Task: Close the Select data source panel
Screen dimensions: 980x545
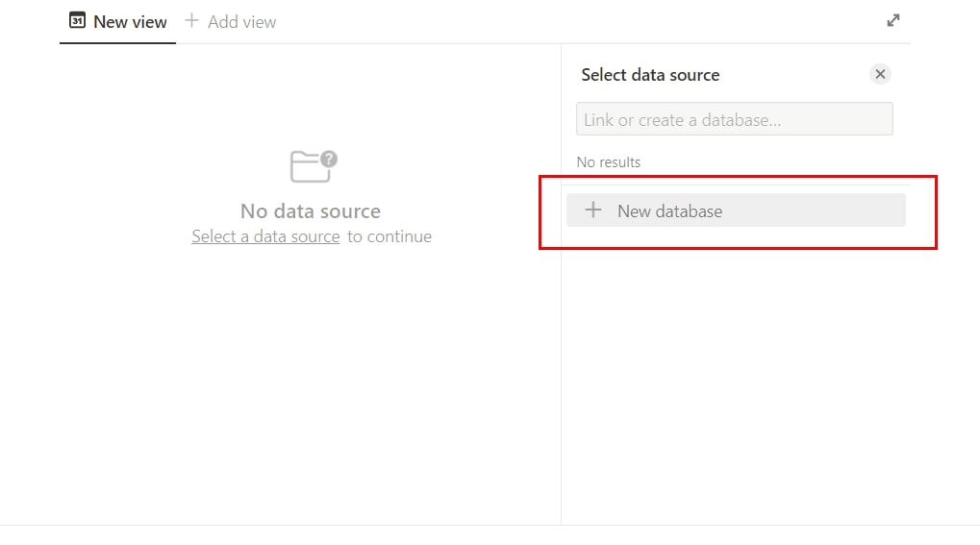Action: click(x=880, y=74)
